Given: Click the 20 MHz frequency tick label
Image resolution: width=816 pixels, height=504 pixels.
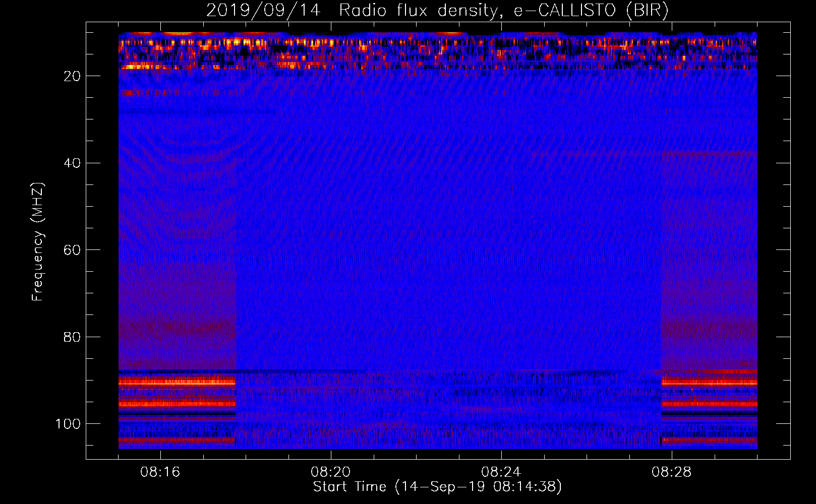Looking at the screenshot, I should click(x=73, y=76).
